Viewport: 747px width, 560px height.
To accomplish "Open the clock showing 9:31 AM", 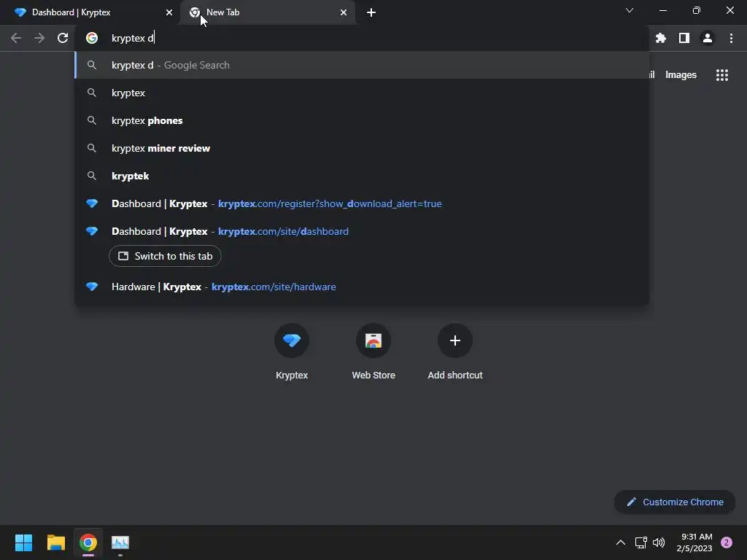I will (694, 542).
